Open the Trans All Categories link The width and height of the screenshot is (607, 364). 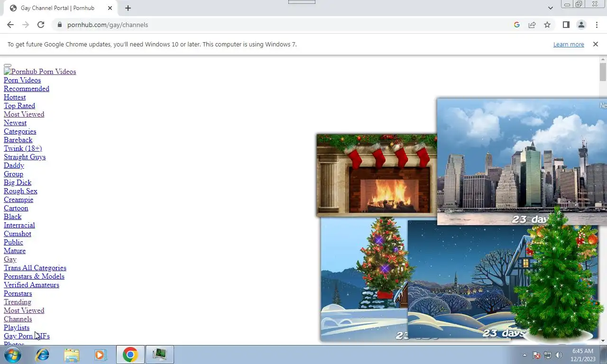coord(35,268)
